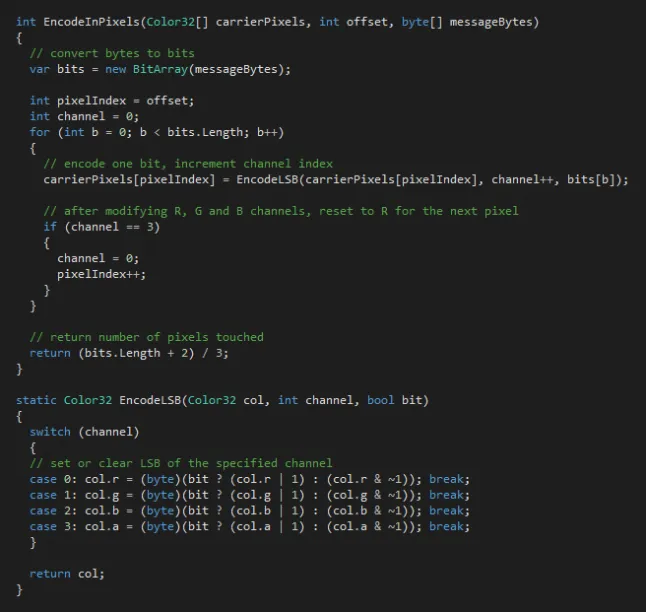Click the static EncodeLSB method signature
The image size is (646, 612).
222,401
